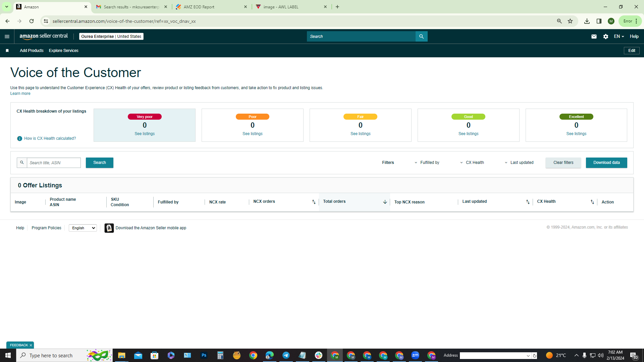644x362 pixels.
Task: Expand the Fulfilled by filter
Action: (427, 163)
